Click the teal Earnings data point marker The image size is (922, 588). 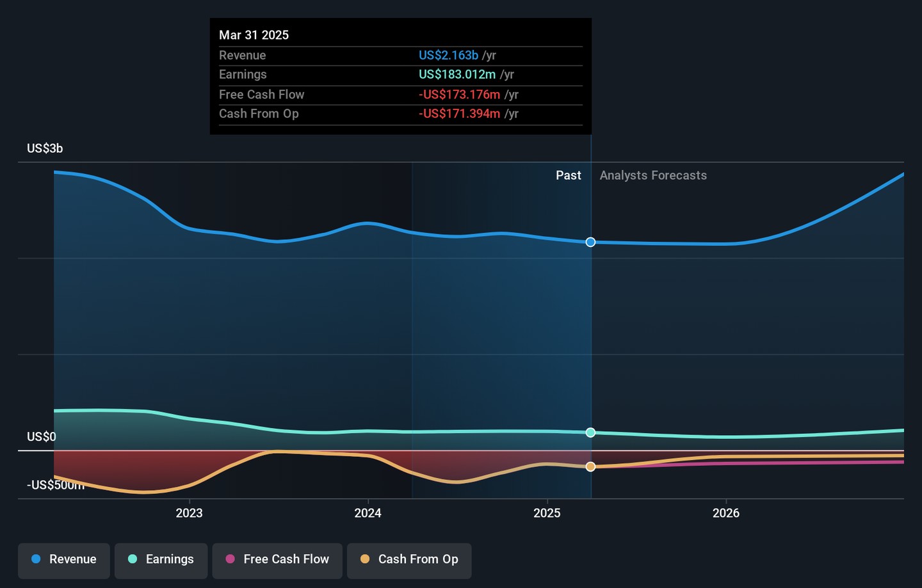pos(590,433)
